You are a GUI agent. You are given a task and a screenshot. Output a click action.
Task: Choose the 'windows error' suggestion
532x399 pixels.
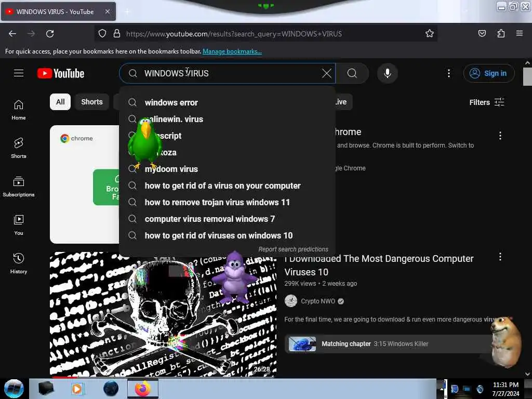[228, 102]
